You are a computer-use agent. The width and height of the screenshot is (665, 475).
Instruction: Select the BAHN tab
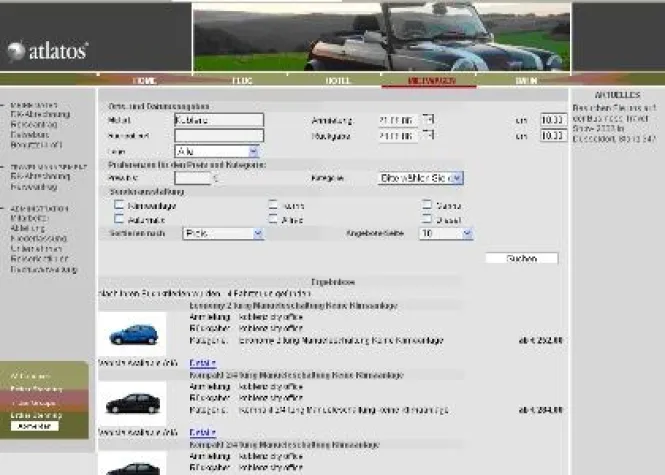(x=527, y=80)
